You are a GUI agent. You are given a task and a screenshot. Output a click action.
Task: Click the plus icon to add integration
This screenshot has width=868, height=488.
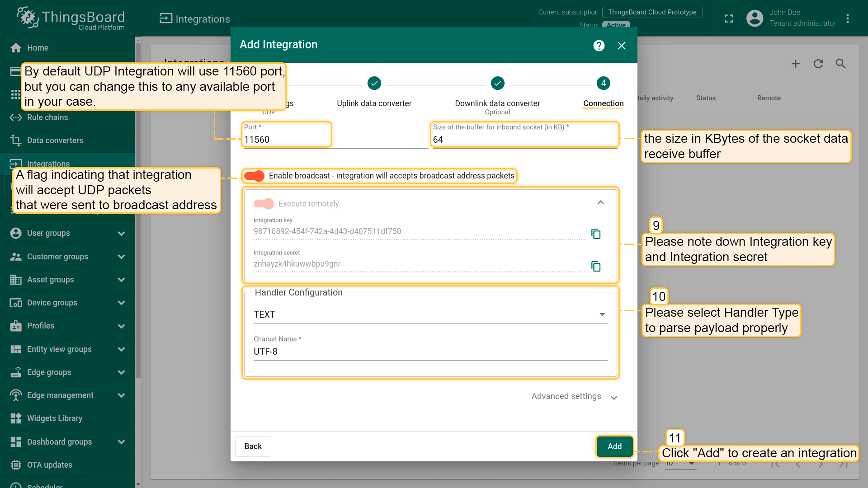[x=796, y=64]
